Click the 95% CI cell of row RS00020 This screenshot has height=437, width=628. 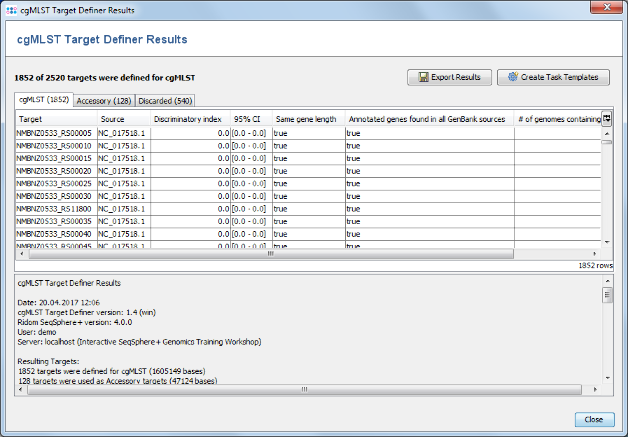[x=252, y=171]
